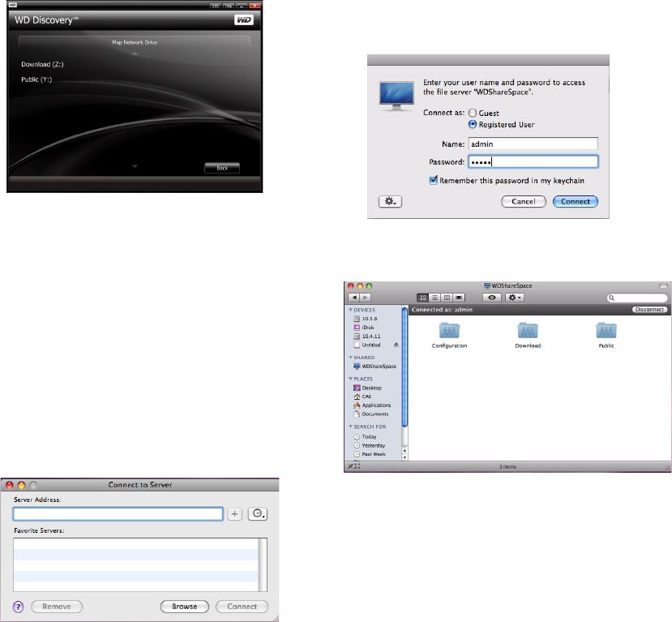
Task: Switch Finder to list view
Action: point(434,298)
